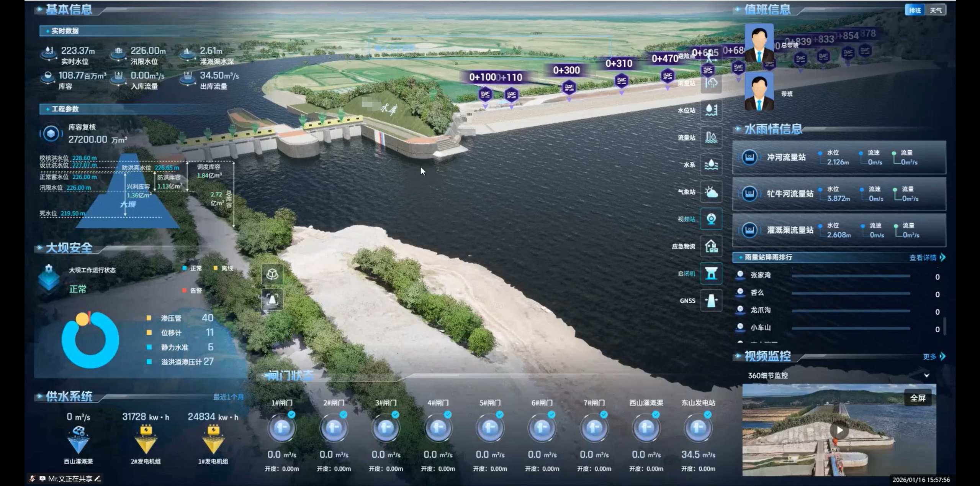
Task: Toggle the 气象站 weather station layer icon
Action: coord(711,192)
